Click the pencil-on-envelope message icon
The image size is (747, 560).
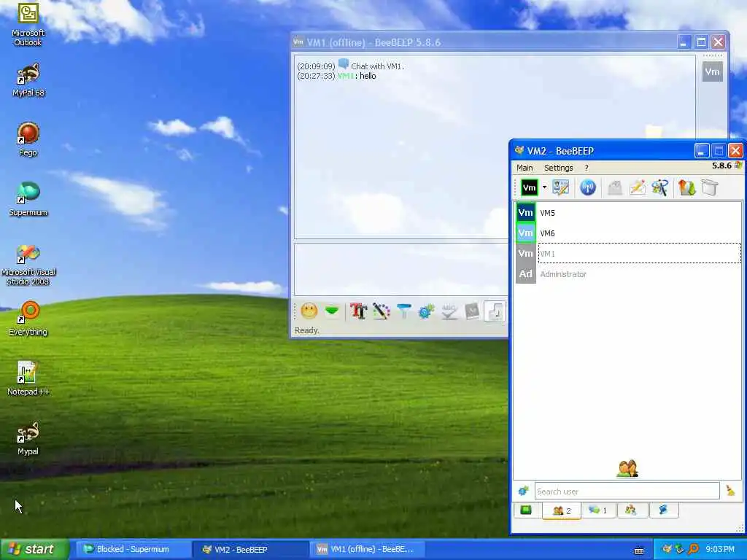(638, 187)
